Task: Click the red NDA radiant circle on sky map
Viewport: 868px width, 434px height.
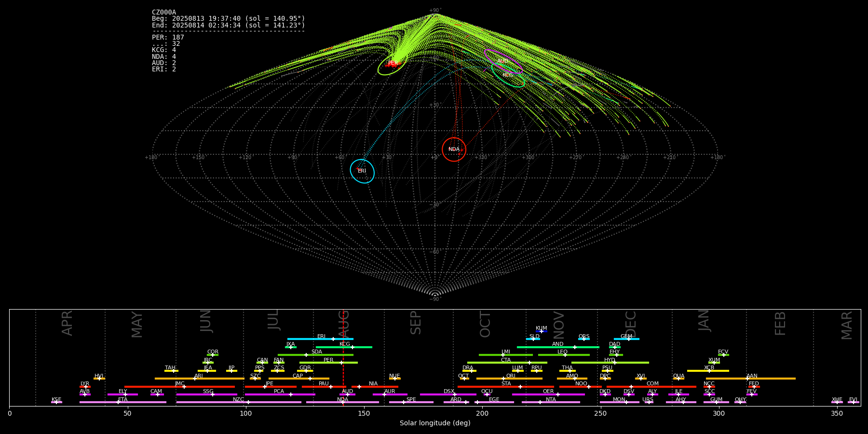Action: 454,149
